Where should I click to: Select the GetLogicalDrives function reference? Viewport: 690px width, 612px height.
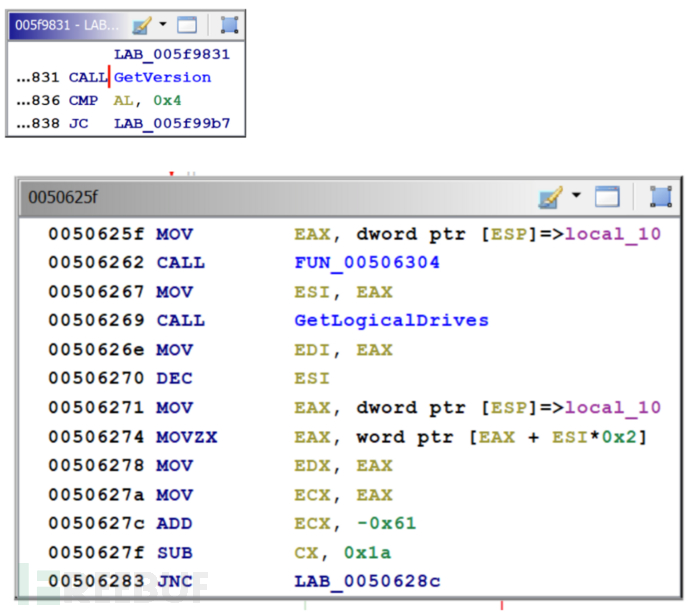(x=391, y=320)
